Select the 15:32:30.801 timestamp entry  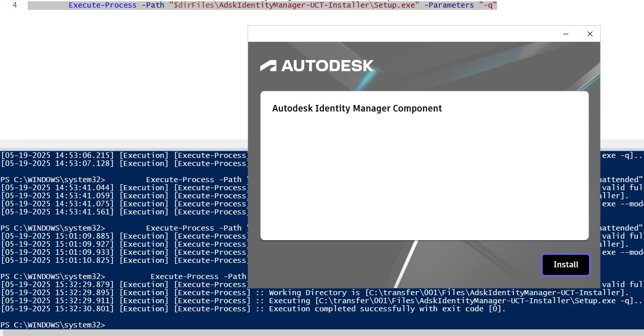(x=55, y=308)
